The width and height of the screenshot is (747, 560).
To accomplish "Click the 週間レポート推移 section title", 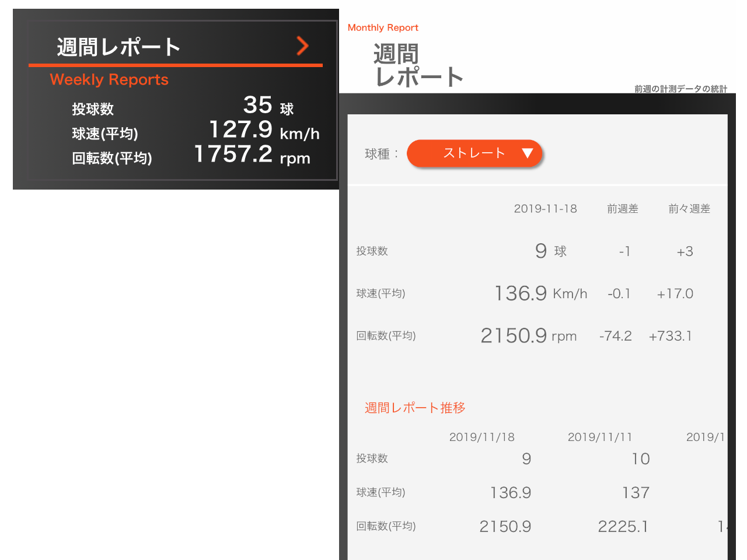I will (x=415, y=408).
